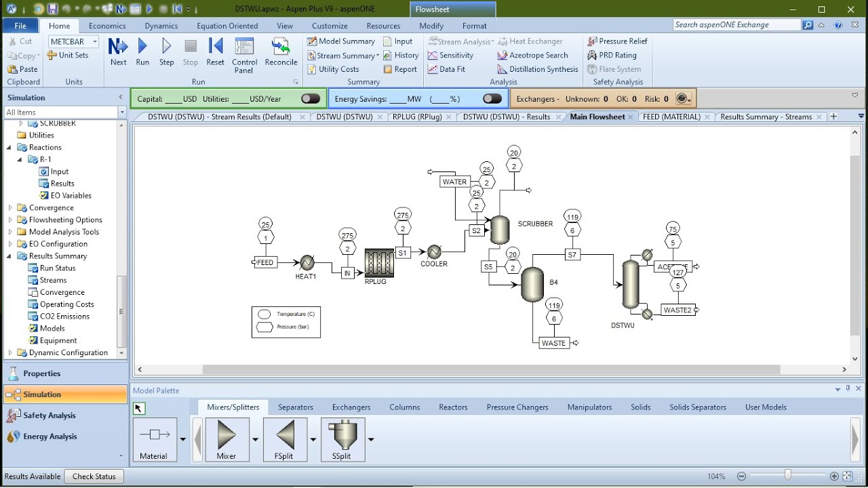868x488 pixels.
Task: Switch to Separators palette tab
Action: 296,407
